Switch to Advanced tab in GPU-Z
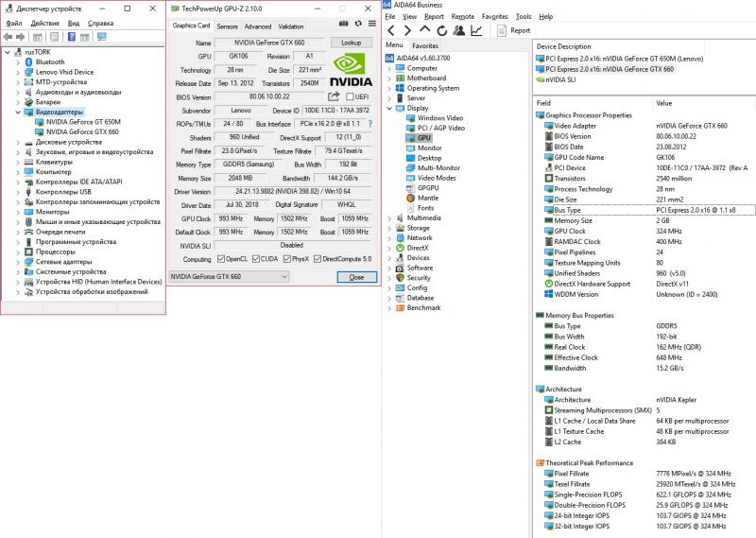This screenshot has height=538, width=756. (x=257, y=26)
